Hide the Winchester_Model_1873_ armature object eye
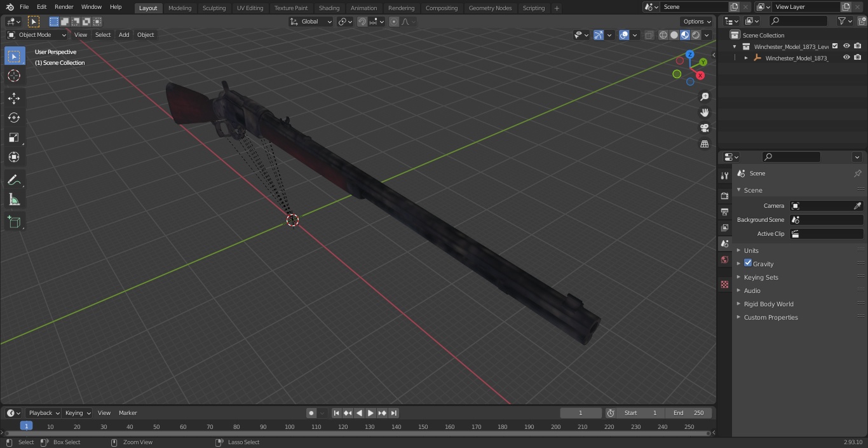 846,58
